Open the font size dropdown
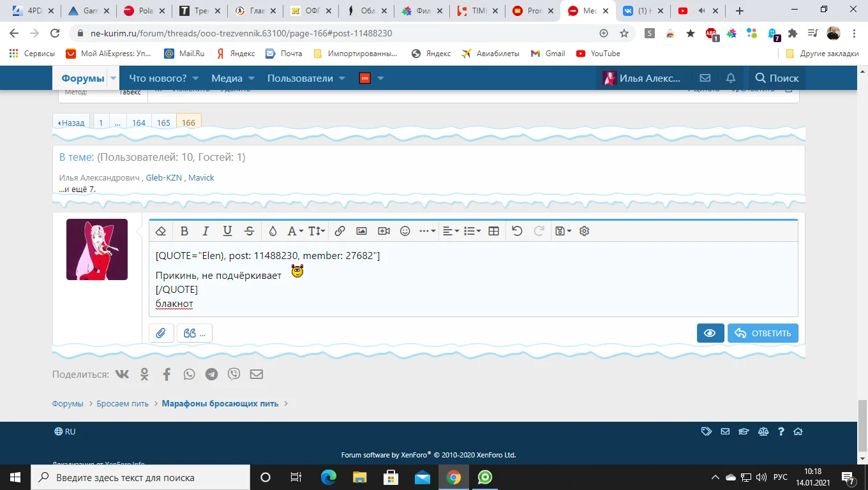The height and width of the screenshot is (490, 868). (x=317, y=231)
